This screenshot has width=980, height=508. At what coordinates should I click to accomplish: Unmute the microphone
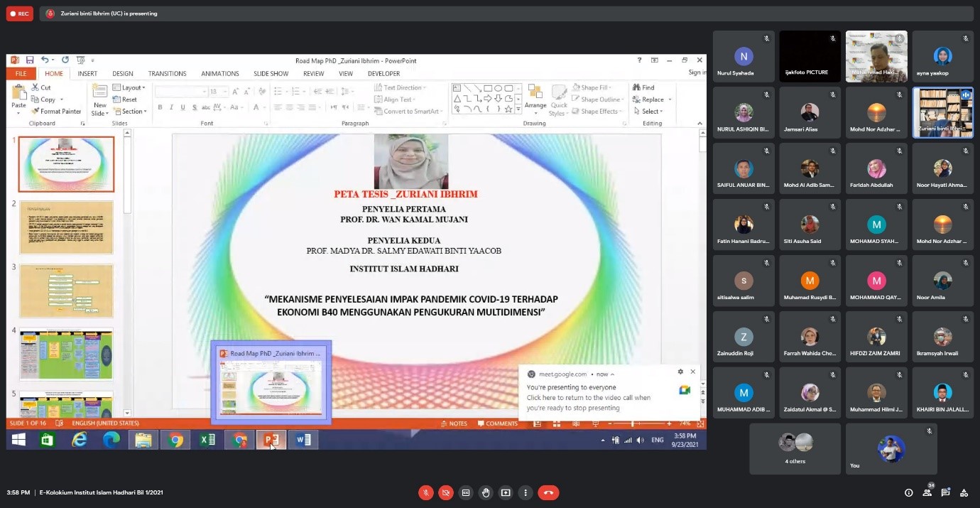pos(426,492)
